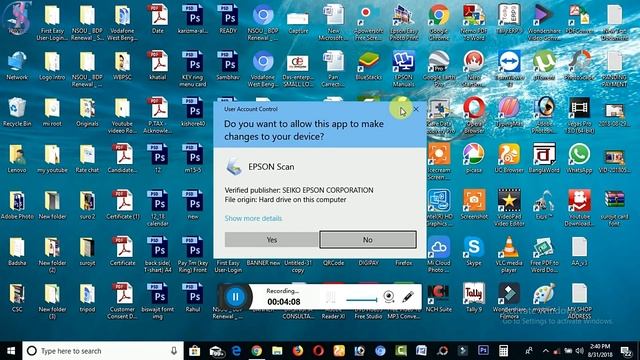Image resolution: width=640 pixels, height=360 pixels.
Task: Select the Originals folder on desktop
Action: point(87,112)
